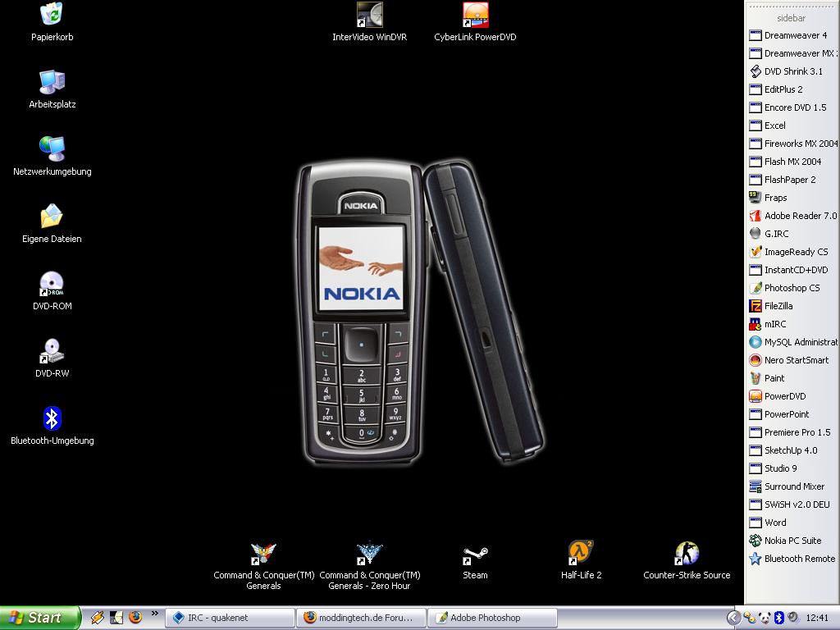This screenshot has height=630, width=840.
Task: Launch the Counter-Strike Source shortcut
Action: click(687, 555)
